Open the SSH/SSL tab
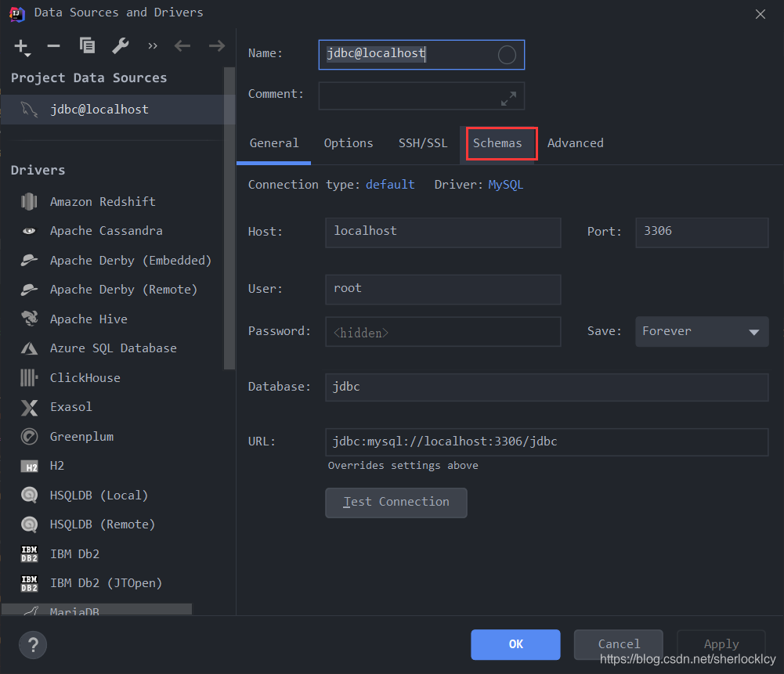The height and width of the screenshot is (674, 784). coord(423,143)
